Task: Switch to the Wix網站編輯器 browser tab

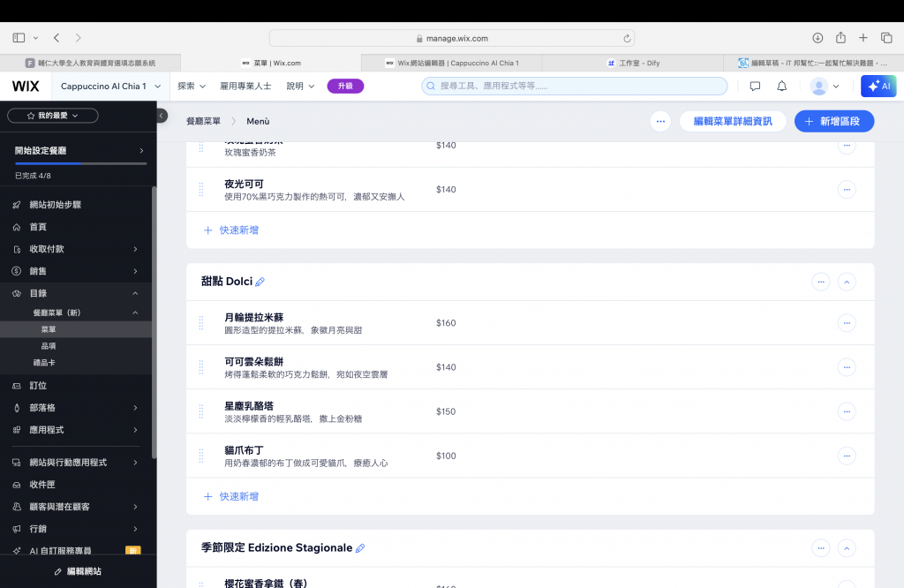Action: point(451,63)
